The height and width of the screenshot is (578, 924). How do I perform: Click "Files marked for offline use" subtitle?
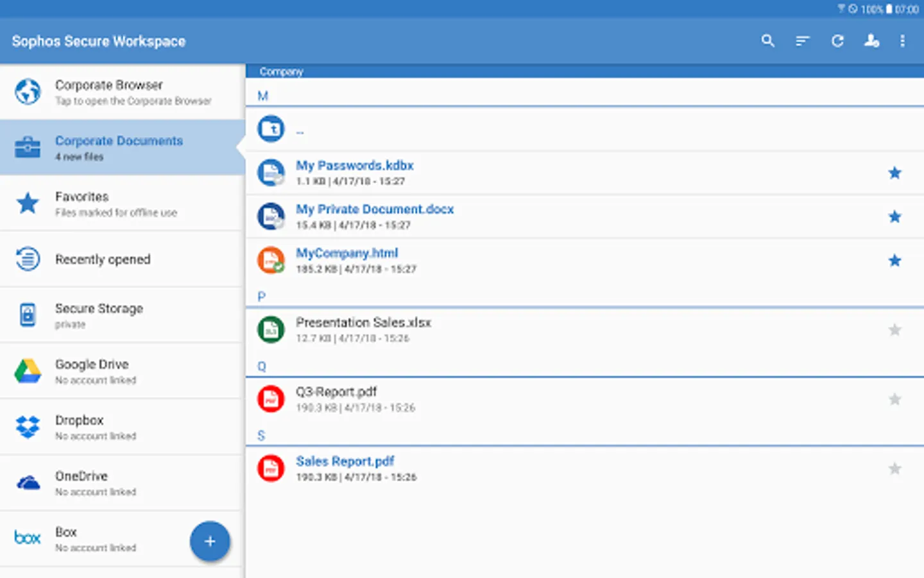click(x=116, y=213)
